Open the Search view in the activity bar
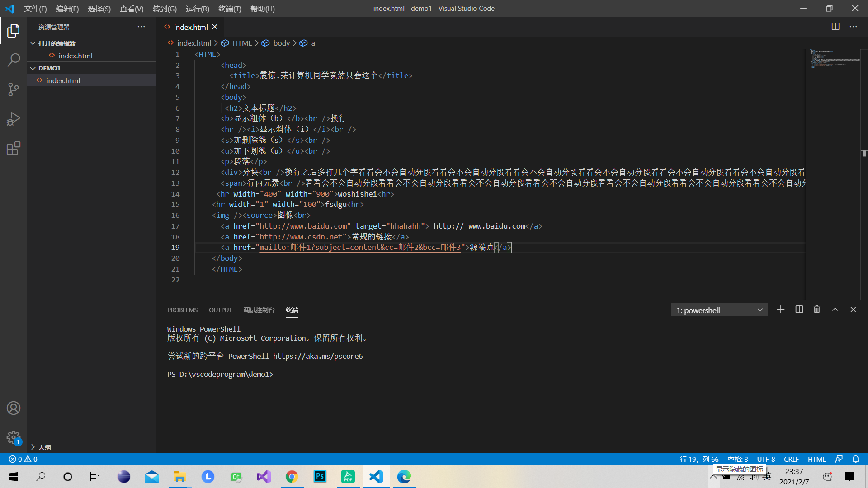This screenshot has width=868, height=488. [x=14, y=60]
